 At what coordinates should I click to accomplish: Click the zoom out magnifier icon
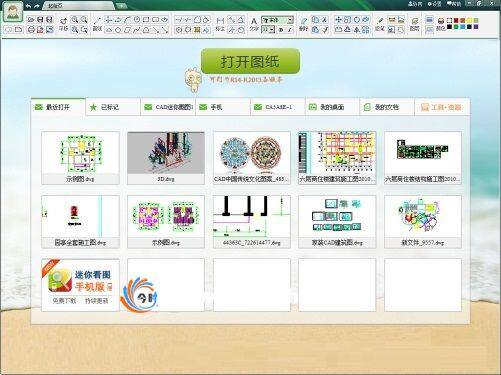[x=84, y=20]
